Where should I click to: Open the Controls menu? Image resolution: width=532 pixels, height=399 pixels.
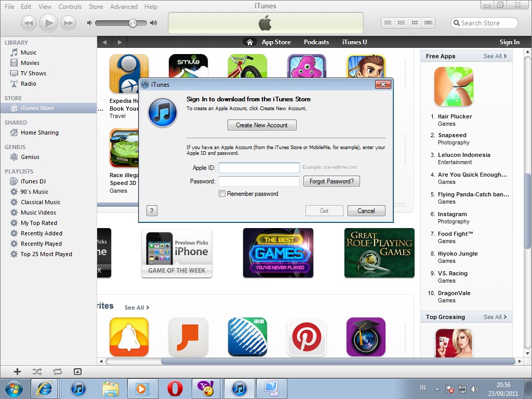tap(70, 6)
